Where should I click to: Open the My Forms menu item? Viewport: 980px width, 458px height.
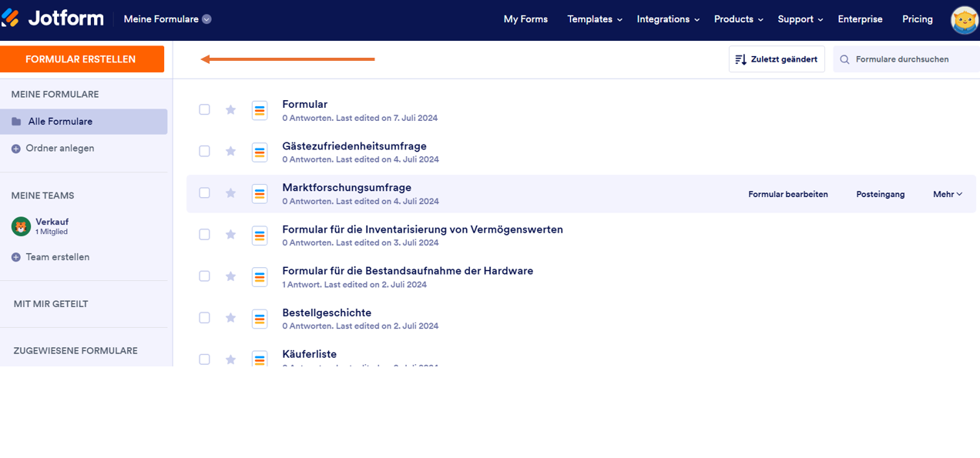click(x=525, y=18)
